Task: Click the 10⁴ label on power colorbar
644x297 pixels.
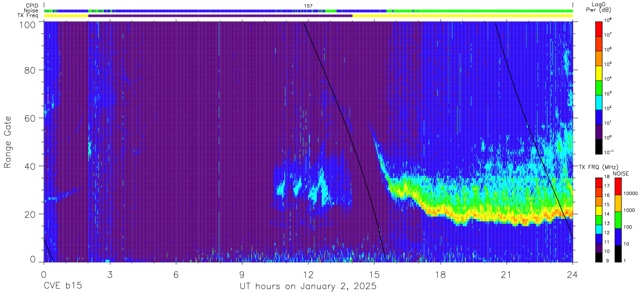Action: pos(608,79)
